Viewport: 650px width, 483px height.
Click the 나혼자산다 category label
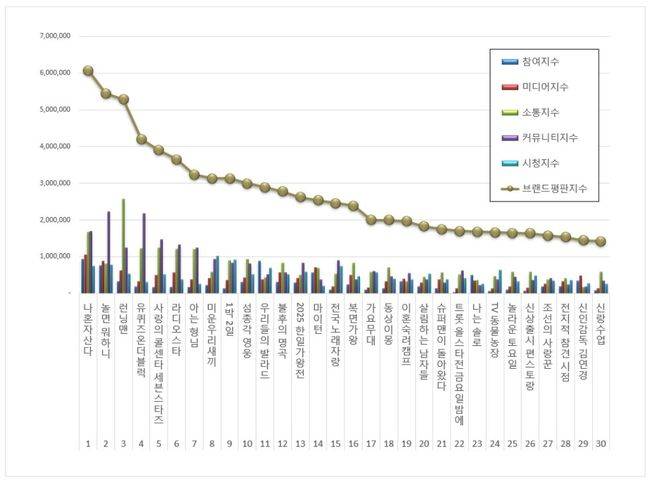[88, 326]
